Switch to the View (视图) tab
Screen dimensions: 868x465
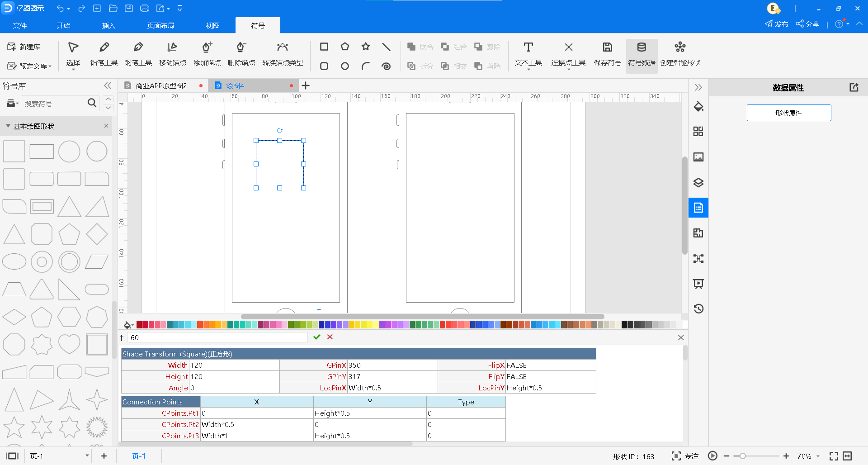point(212,25)
